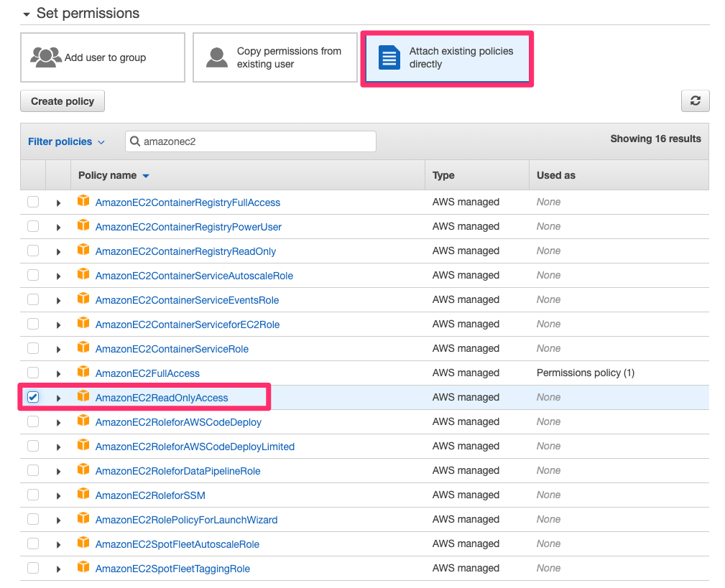The image size is (725, 588).
Task: Click the cube icon beside AmazonEC2FullAccess
Action: [84, 372]
